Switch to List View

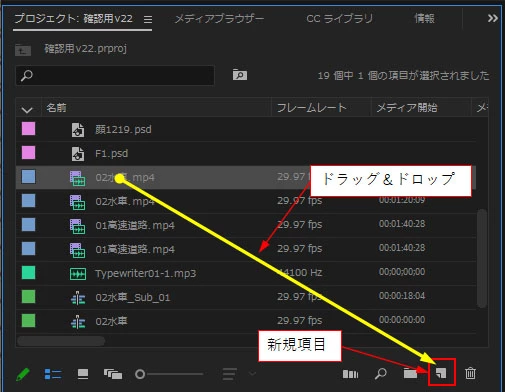(53, 374)
